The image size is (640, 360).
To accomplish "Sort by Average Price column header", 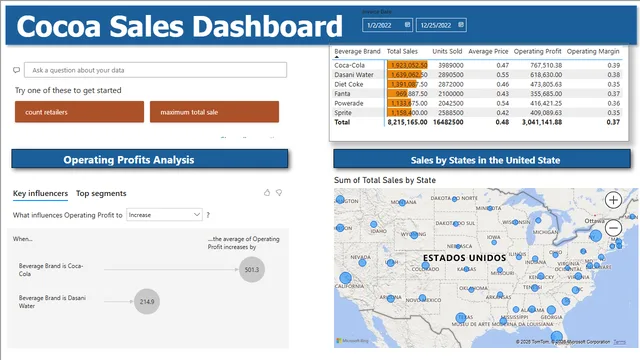I will [x=488, y=51].
